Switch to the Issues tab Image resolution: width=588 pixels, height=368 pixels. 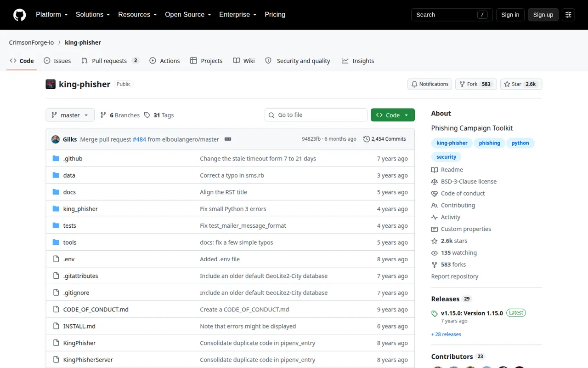click(x=57, y=61)
